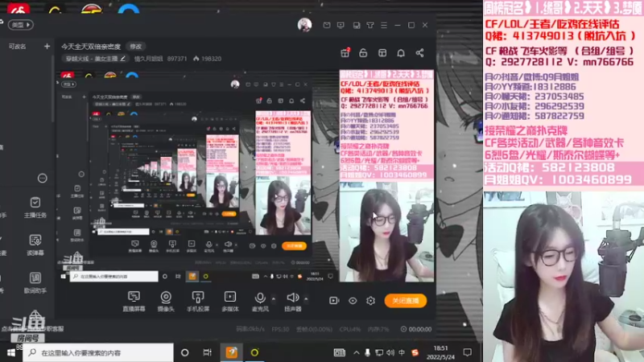Click the orange 关闭直播 button

(x=406, y=300)
